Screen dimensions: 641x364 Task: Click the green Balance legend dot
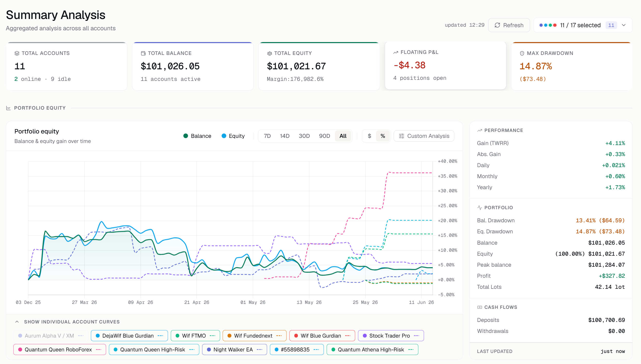click(x=186, y=136)
